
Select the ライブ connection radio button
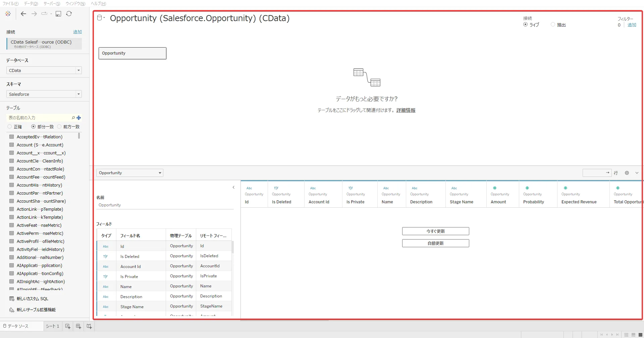pyautogui.click(x=525, y=24)
